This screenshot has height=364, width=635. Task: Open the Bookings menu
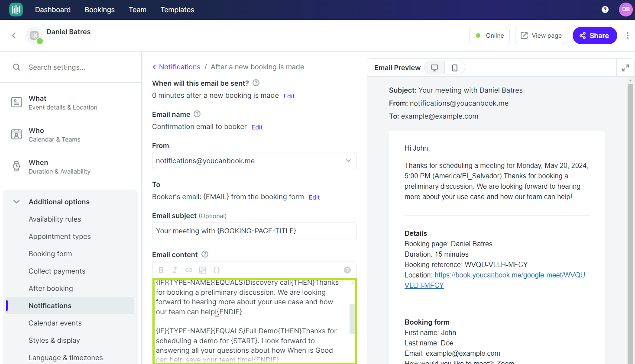[100, 10]
